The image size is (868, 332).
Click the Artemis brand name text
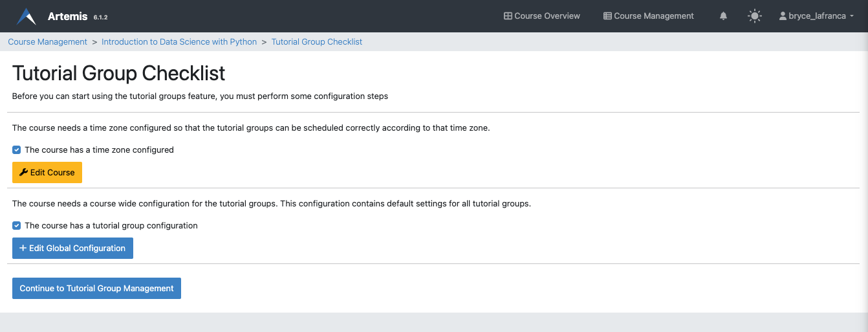tap(68, 16)
